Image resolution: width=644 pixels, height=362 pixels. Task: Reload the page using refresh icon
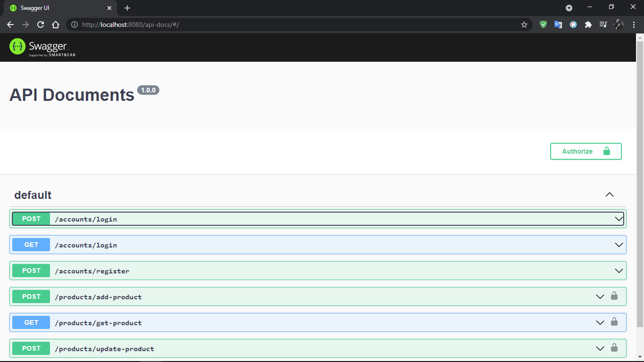[x=41, y=25]
